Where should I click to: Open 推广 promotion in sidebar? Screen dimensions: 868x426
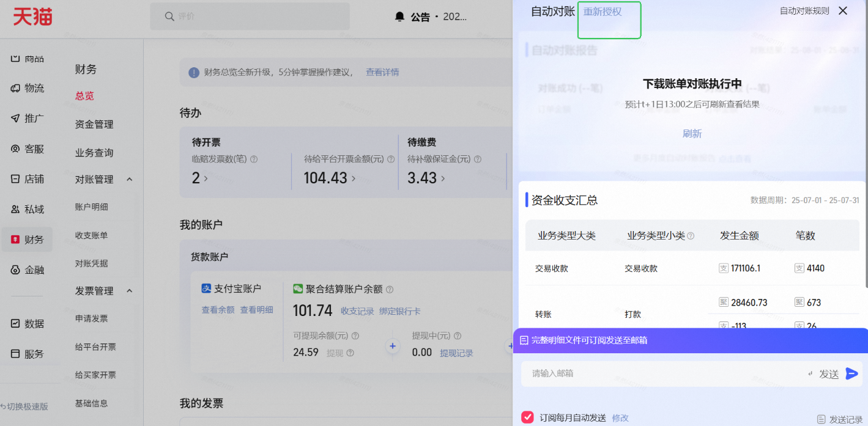click(28, 119)
